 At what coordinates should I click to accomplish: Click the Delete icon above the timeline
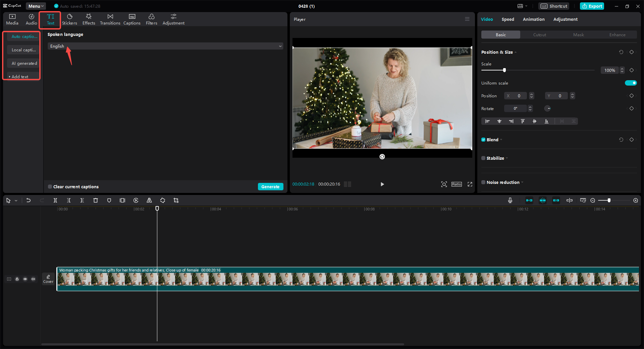pos(96,200)
